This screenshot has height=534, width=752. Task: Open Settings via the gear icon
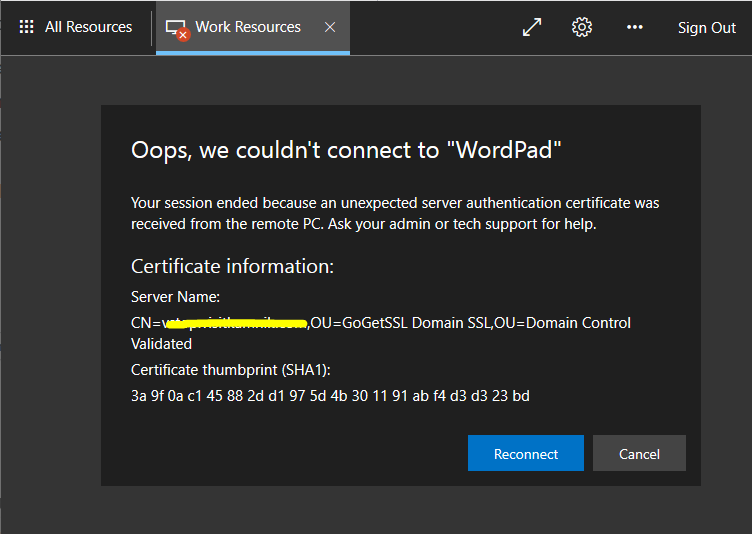pos(582,27)
